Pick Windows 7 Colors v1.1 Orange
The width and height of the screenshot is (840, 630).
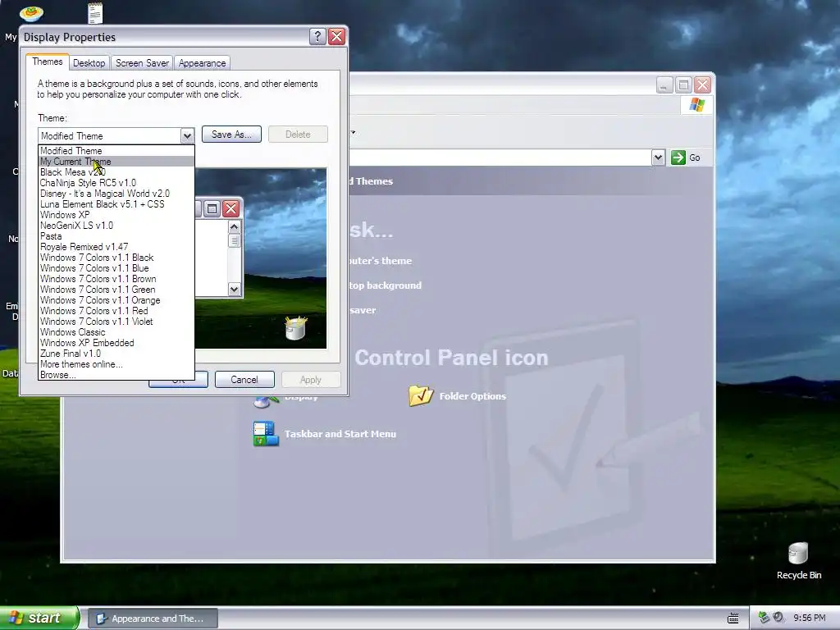click(x=116, y=300)
